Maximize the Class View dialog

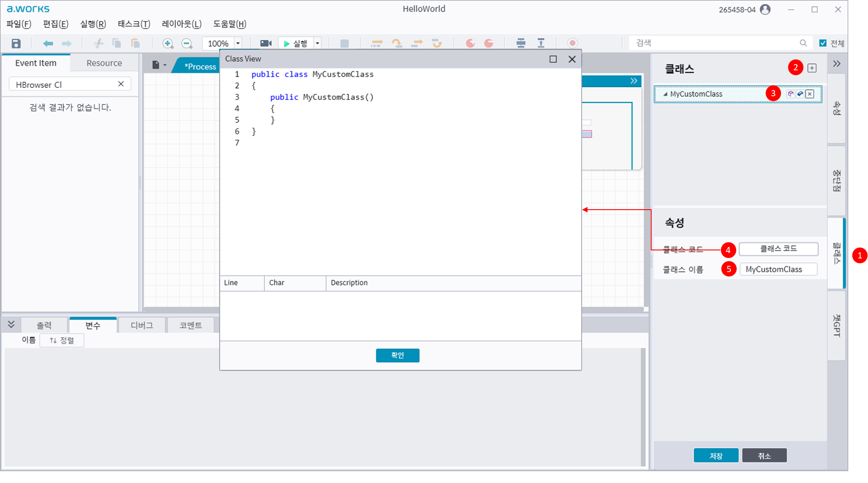tap(553, 59)
